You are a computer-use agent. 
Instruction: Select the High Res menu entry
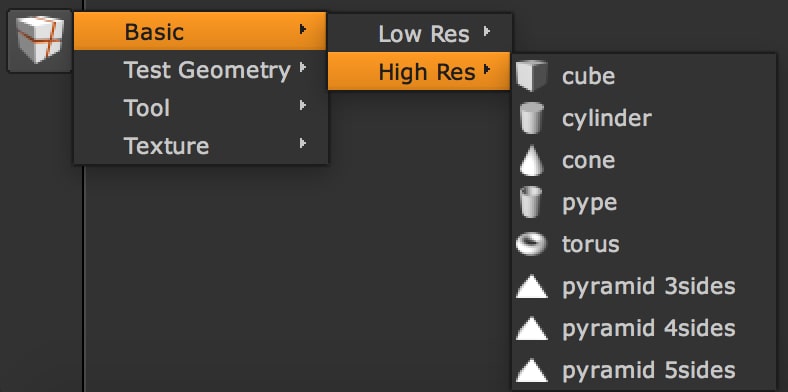pos(419,71)
